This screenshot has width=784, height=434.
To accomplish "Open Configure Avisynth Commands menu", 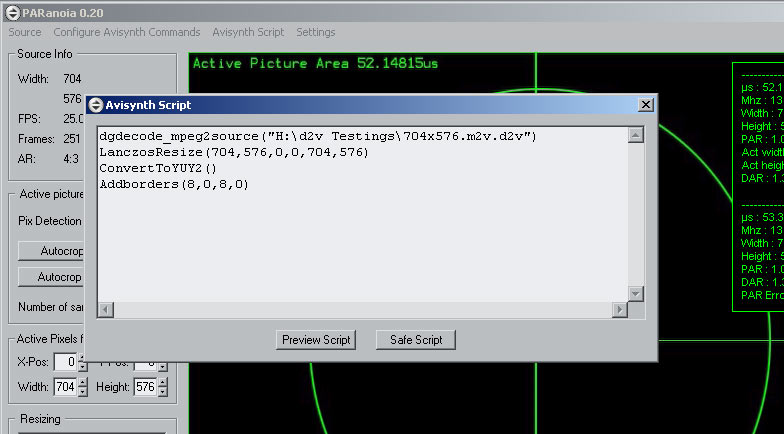I will 126,32.
